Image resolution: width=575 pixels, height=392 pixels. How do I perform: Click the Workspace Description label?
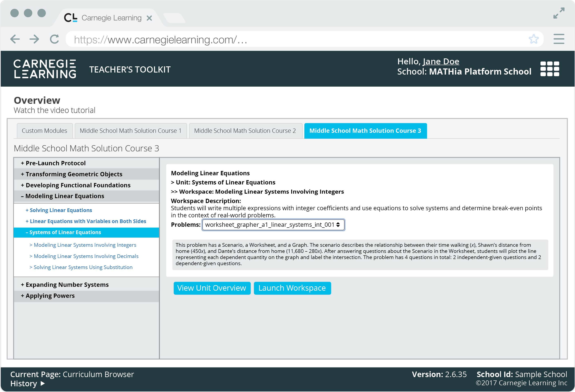[x=206, y=201]
